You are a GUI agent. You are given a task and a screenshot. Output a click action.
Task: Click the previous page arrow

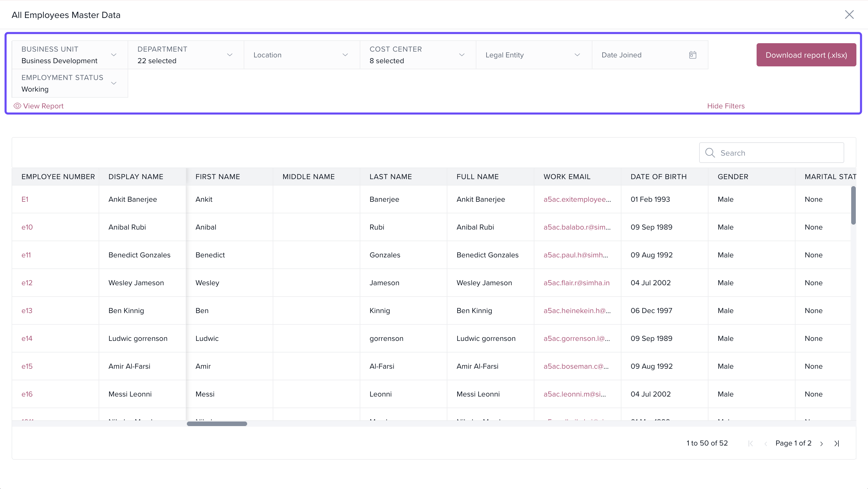[x=766, y=443]
